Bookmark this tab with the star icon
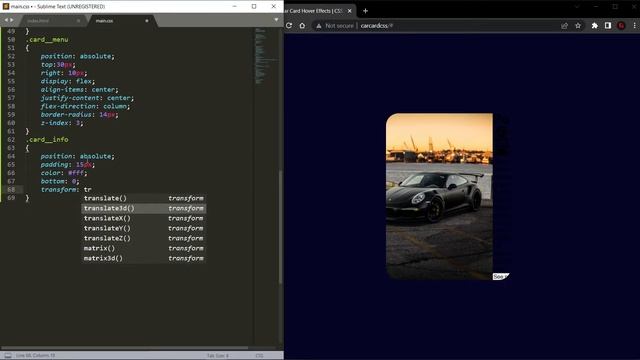This screenshot has height=360, width=640. [578, 26]
